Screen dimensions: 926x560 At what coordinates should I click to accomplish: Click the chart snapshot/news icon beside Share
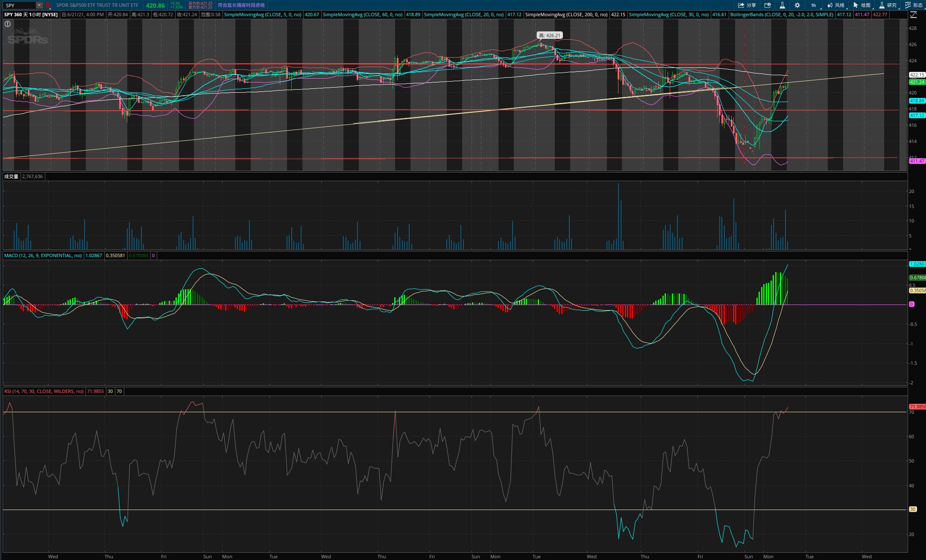coord(768,5)
